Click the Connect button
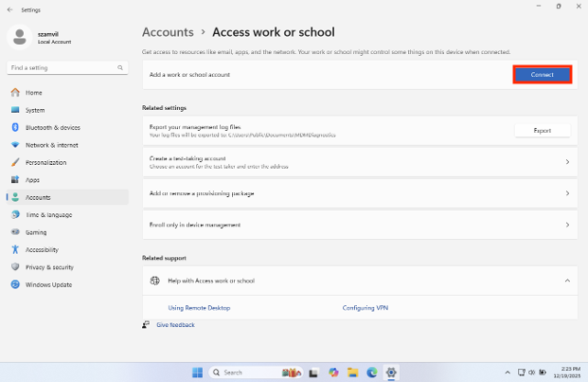 [x=542, y=74]
